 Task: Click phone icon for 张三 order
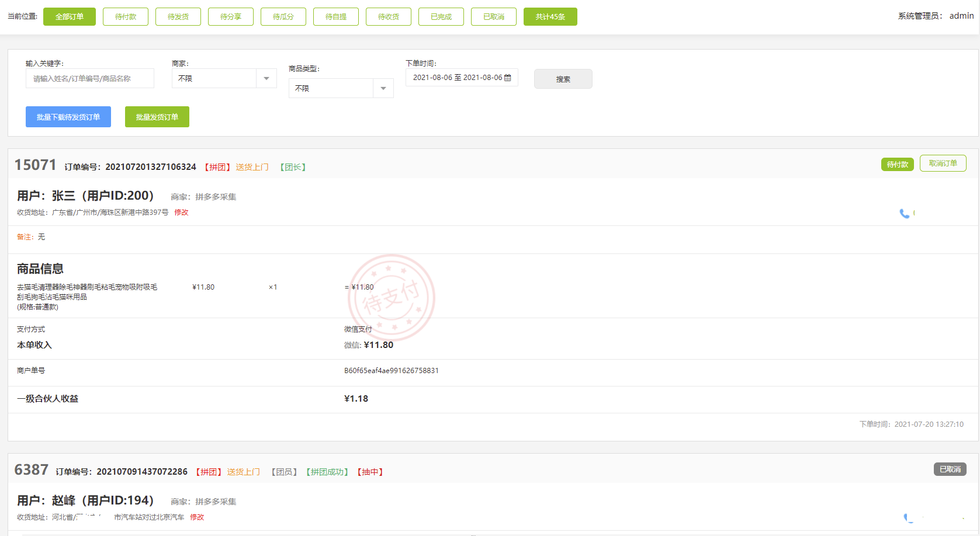904,214
